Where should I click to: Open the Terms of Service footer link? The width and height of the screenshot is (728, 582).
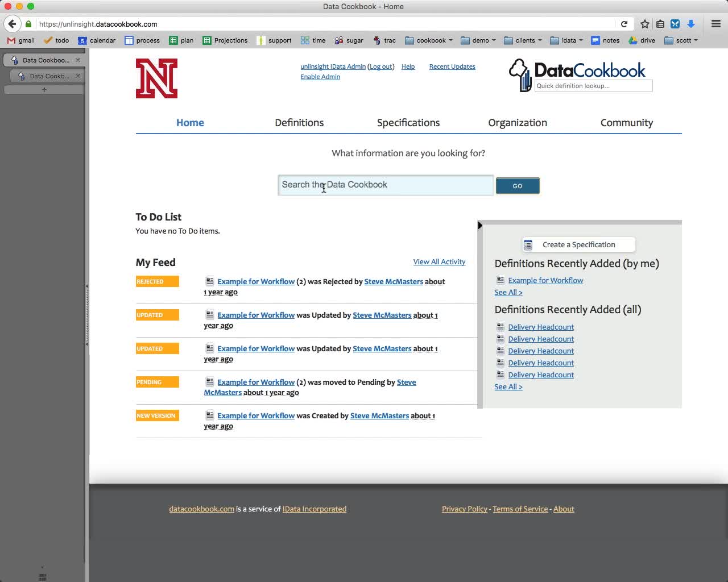click(x=520, y=509)
